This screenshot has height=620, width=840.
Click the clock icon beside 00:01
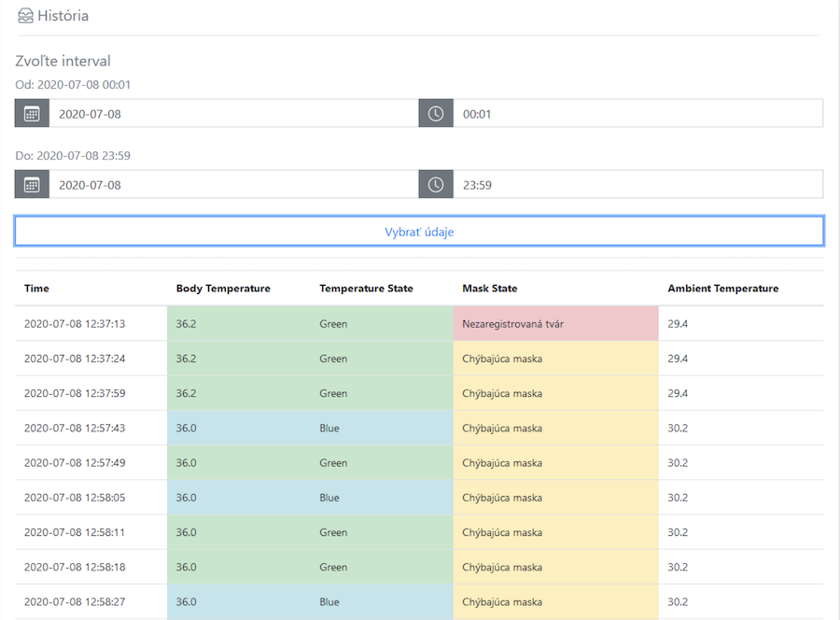(436, 114)
